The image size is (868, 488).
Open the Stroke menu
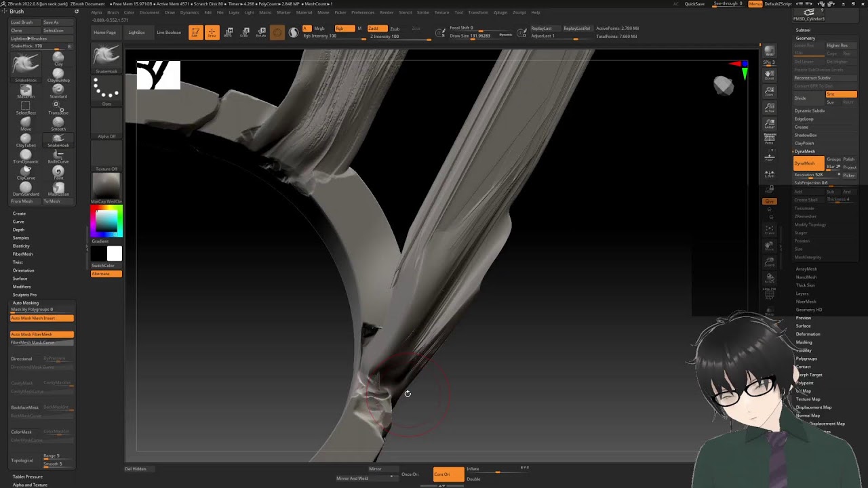423,12
